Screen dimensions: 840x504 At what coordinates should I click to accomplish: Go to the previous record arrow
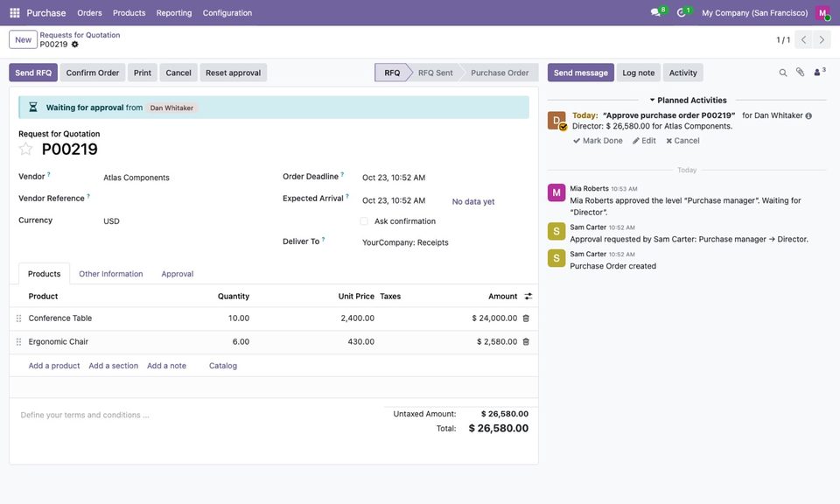point(803,39)
